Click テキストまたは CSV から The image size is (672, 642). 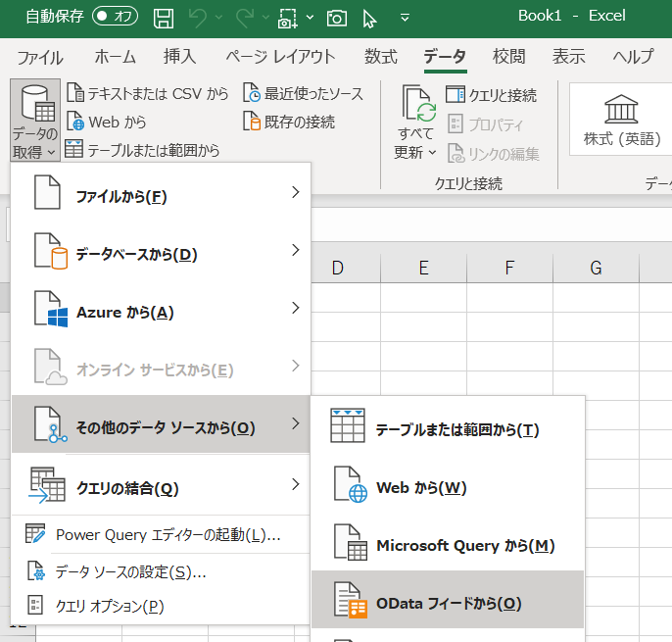coord(148,93)
